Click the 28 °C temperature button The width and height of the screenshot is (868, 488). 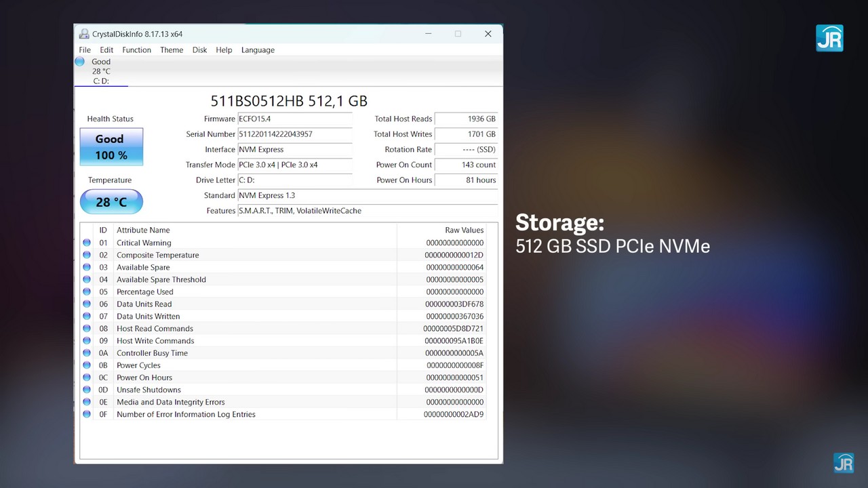point(111,202)
